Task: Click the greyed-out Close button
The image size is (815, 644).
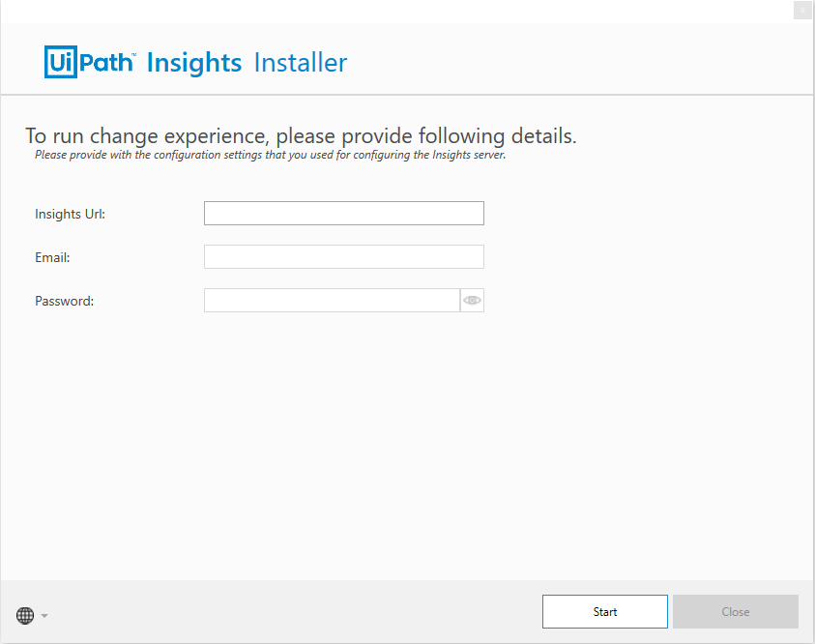Action: click(x=736, y=612)
